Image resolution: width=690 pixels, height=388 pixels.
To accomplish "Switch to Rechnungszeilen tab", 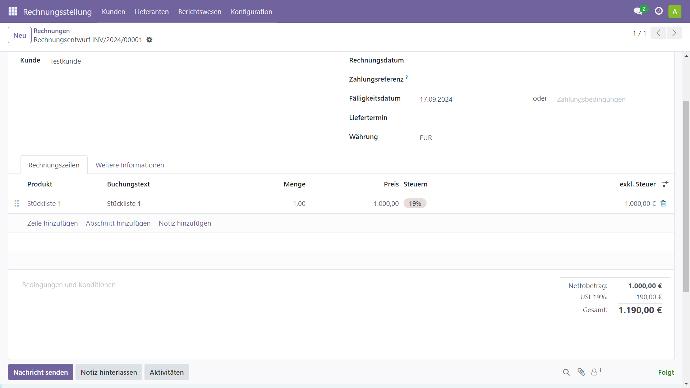I will click(x=54, y=165).
